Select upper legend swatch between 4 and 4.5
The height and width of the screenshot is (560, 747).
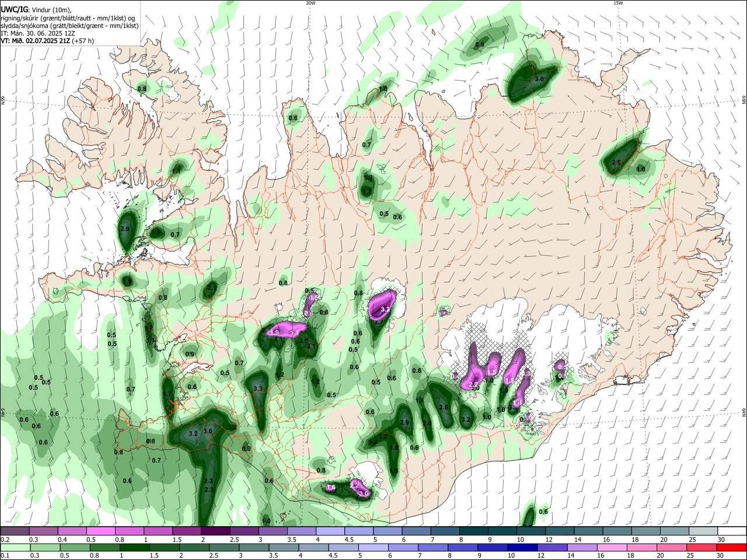point(330,531)
